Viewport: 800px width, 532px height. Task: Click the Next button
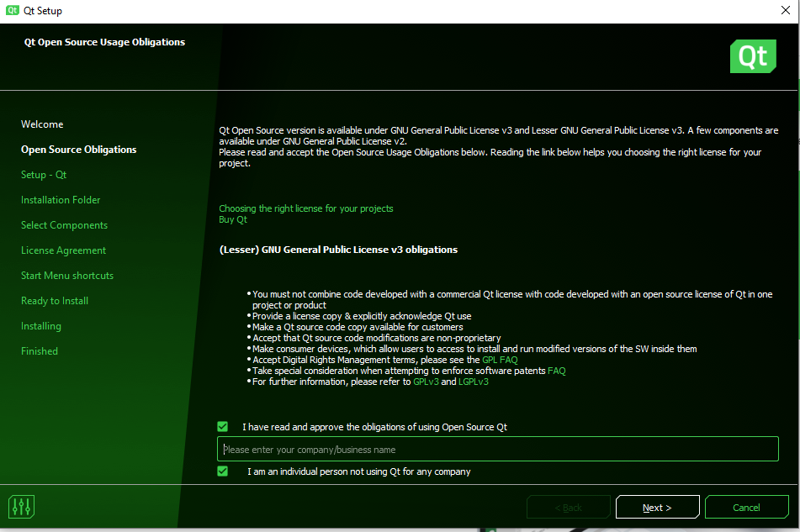pos(657,507)
